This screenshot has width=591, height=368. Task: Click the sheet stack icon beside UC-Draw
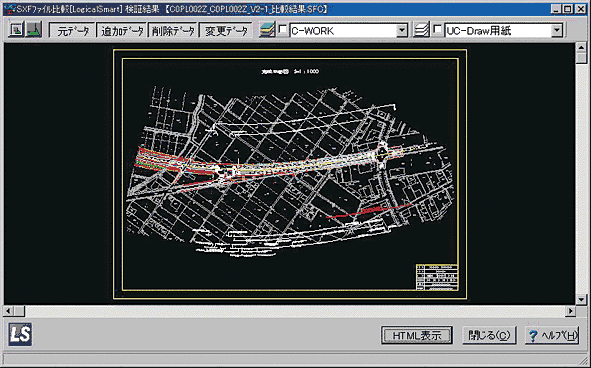pyautogui.click(x=421, y=30)
